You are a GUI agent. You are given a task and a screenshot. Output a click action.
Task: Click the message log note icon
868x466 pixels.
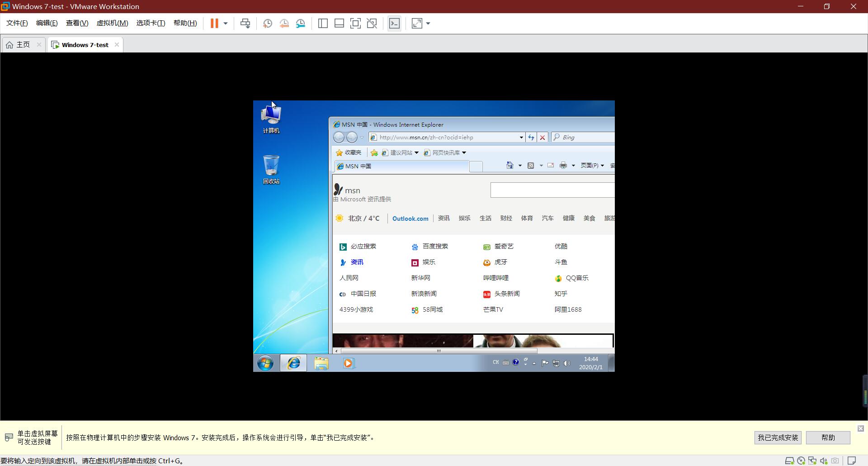852,461
